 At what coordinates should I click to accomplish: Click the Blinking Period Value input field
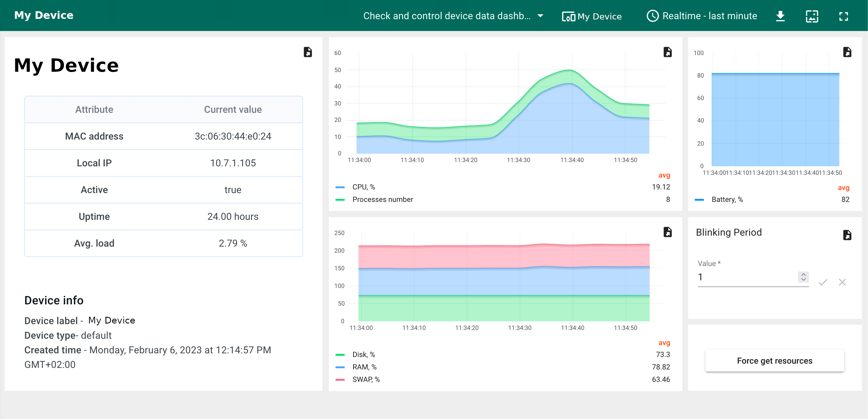point(746,277)
